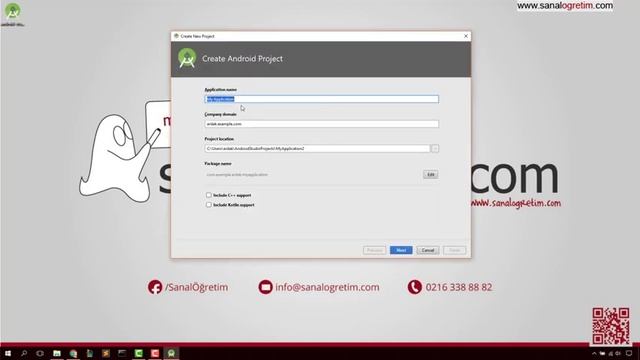The image size is (640, 360).
Task: Click the Finish button in the dialog
Action: pos(454,250)
